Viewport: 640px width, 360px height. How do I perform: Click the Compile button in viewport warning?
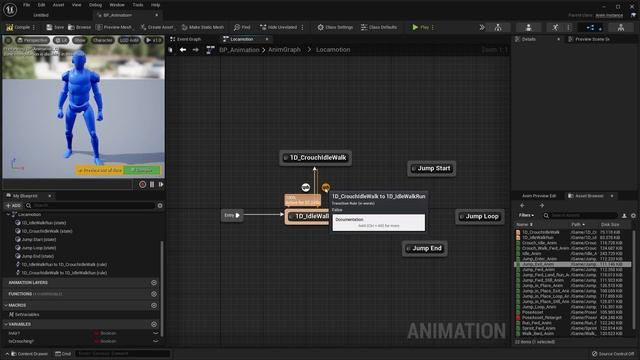[x=142, y=170]
